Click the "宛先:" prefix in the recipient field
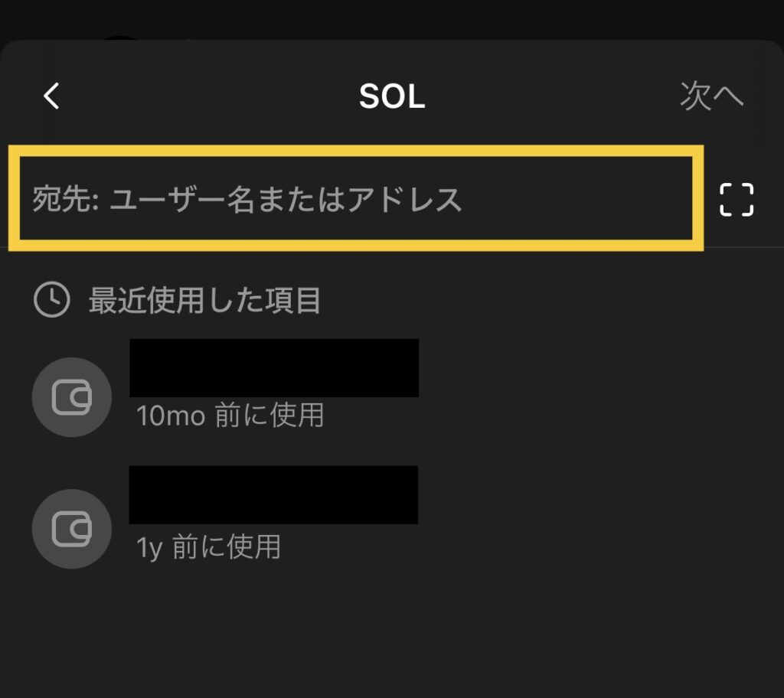This screenshot has width=784, height=698. tap(66, 200)
